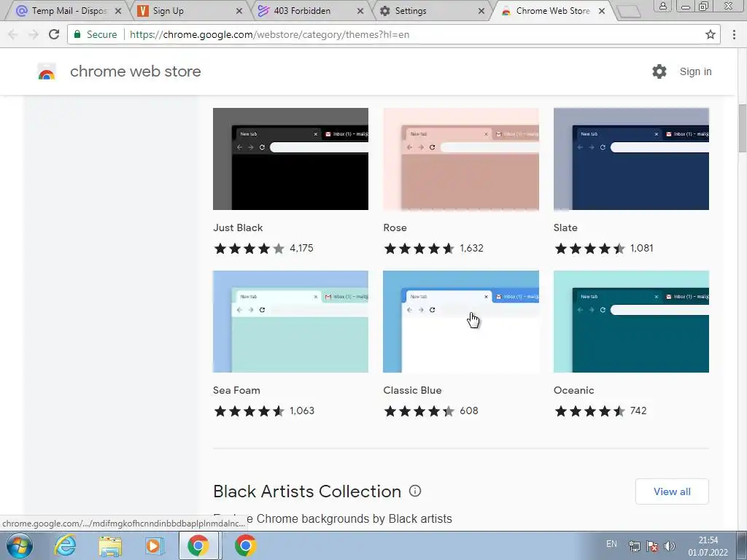This screenshot has width=747, height=560.
Task: Click the chrome web store header title
Action: 135,71
